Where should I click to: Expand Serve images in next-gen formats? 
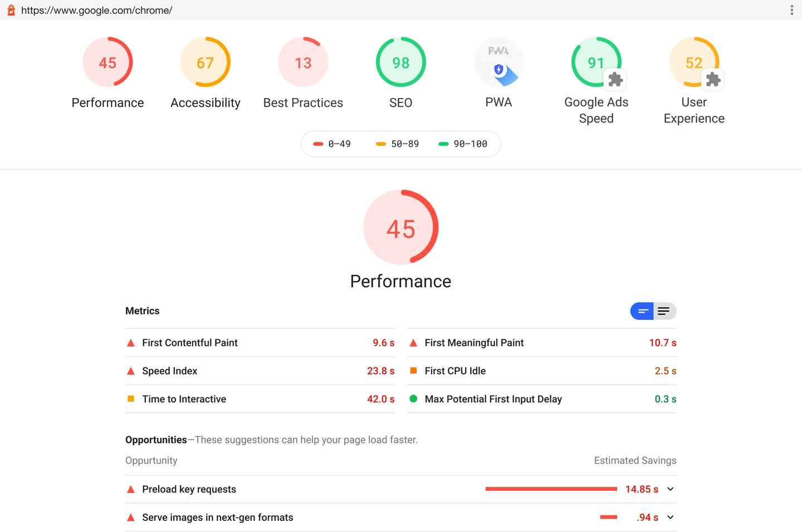click(x=671, y=518)
